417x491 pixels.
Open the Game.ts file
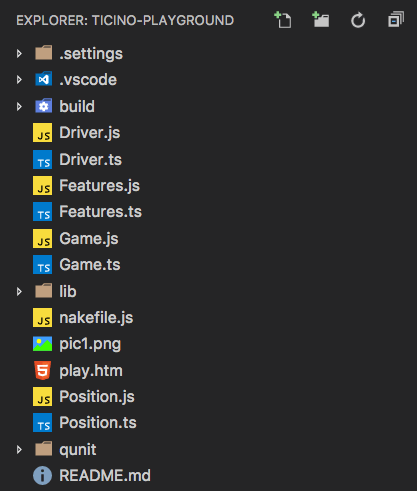90,265
